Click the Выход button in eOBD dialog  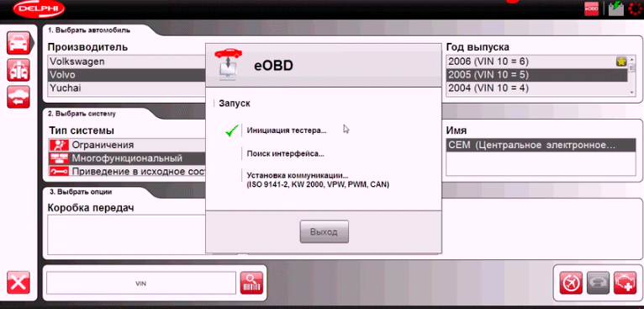tap(324, 232)
